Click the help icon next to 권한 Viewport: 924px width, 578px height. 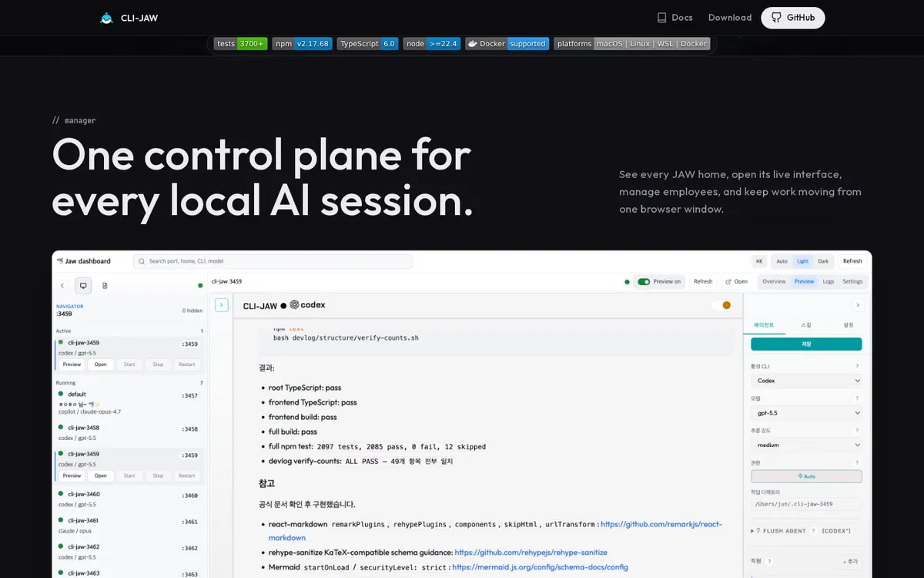tap(857, 462)
